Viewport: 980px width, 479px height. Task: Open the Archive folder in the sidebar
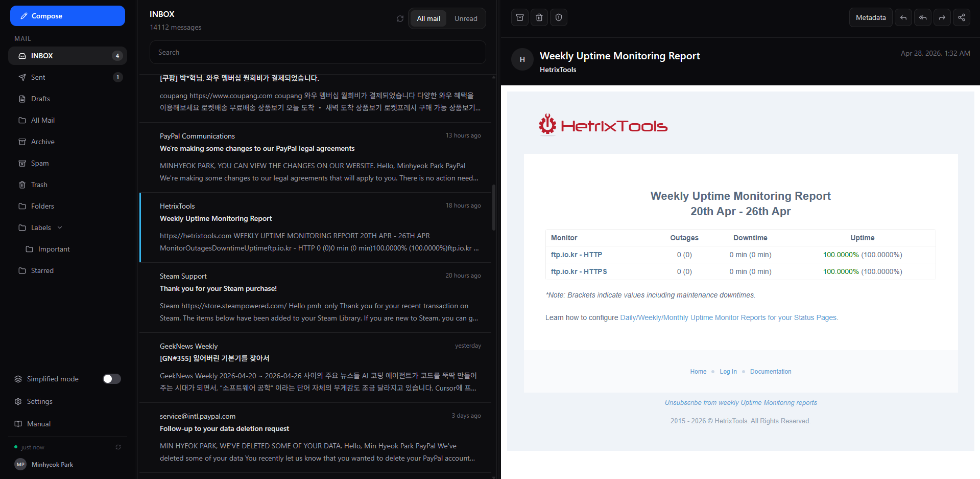[x=67, y=142]
